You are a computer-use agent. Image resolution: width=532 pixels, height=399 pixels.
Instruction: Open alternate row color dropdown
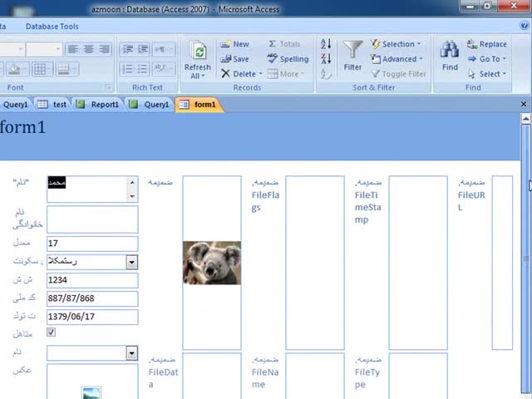pyautogui.click(x=67, y=69)
